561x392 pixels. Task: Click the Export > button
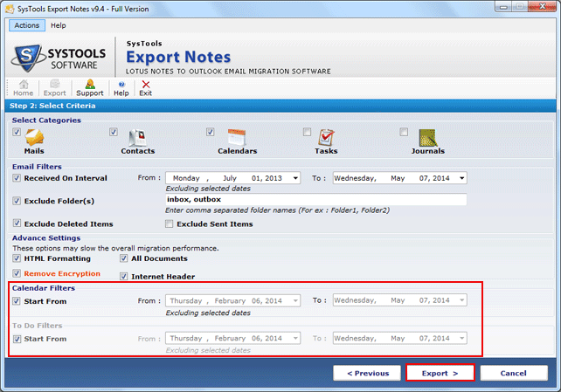(x=440, y=373)
